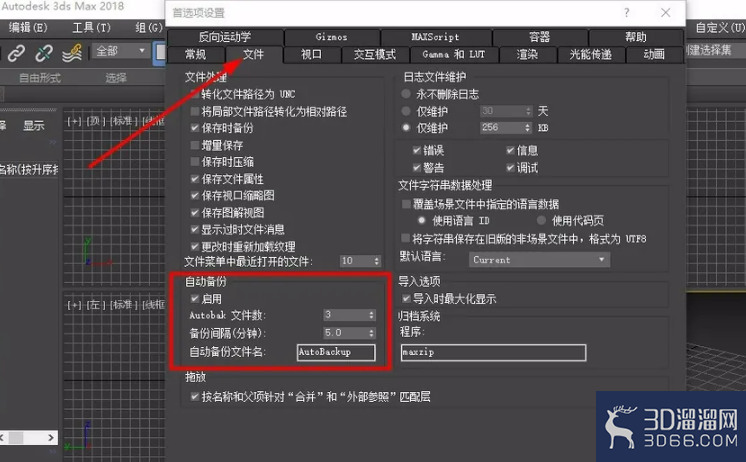Click the 自动备份文件名 AutoBackup field
Image resolution: width=746 pixels, height=462 pixels.
coord(336,352)
